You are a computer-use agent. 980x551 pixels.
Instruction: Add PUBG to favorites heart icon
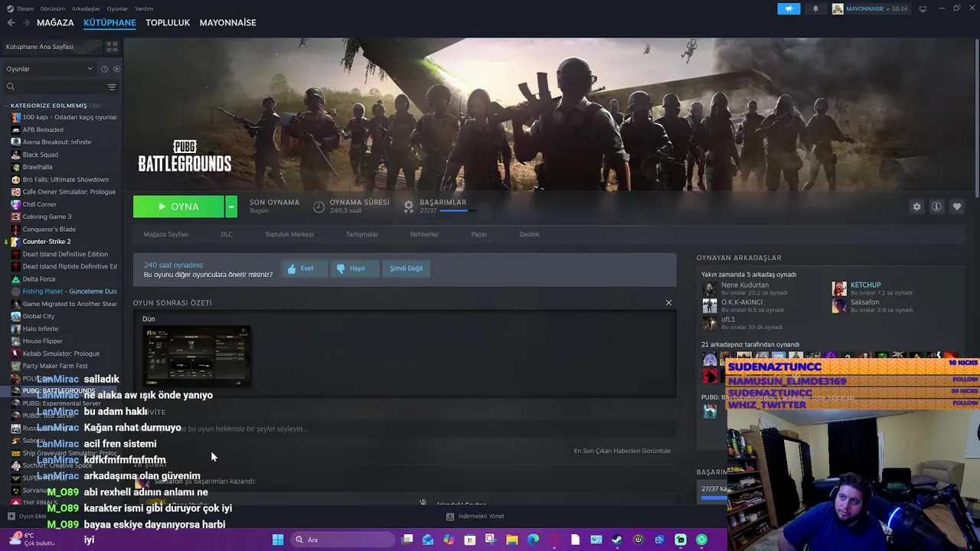956,207
